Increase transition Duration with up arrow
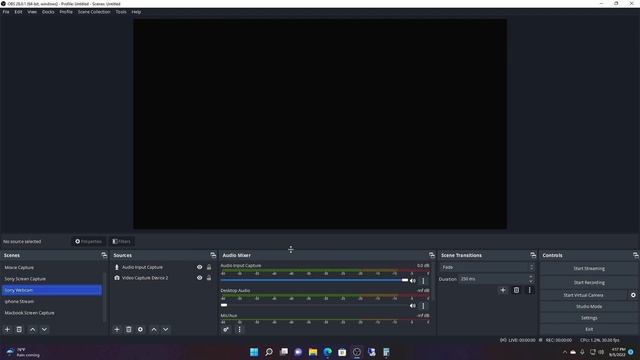640x360 pixels. (531, 277)
